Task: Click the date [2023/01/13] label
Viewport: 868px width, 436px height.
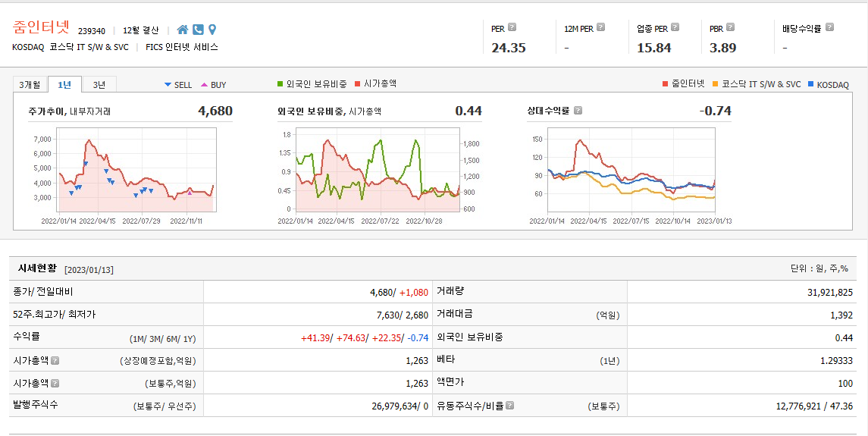Action: point(89,270)
